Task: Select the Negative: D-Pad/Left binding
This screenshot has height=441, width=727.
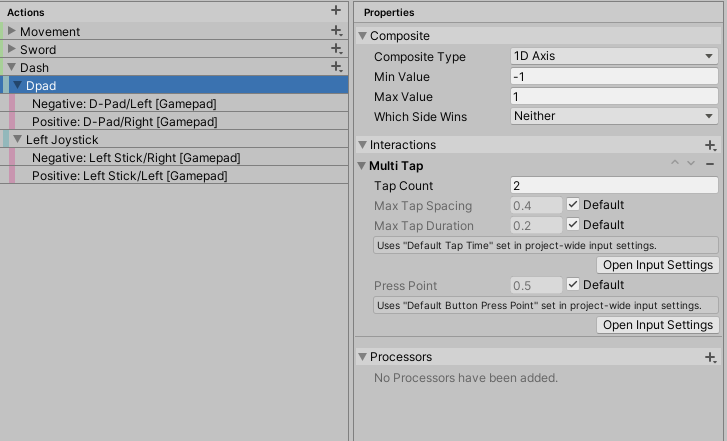Action: pos(124,104)
